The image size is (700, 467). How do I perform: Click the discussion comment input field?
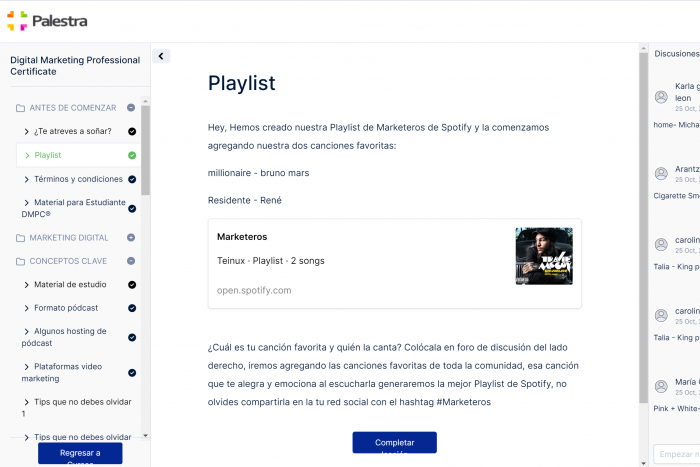pos(677,454)
